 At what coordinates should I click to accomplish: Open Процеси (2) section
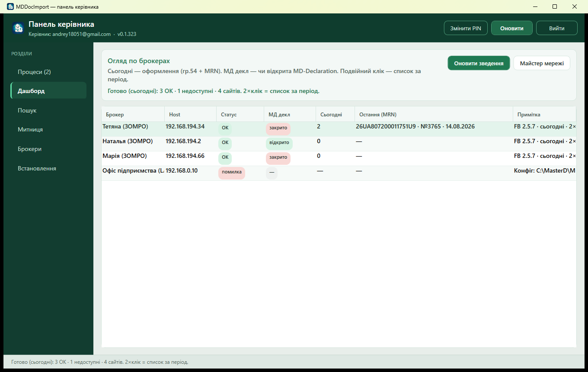click(48, 72)
